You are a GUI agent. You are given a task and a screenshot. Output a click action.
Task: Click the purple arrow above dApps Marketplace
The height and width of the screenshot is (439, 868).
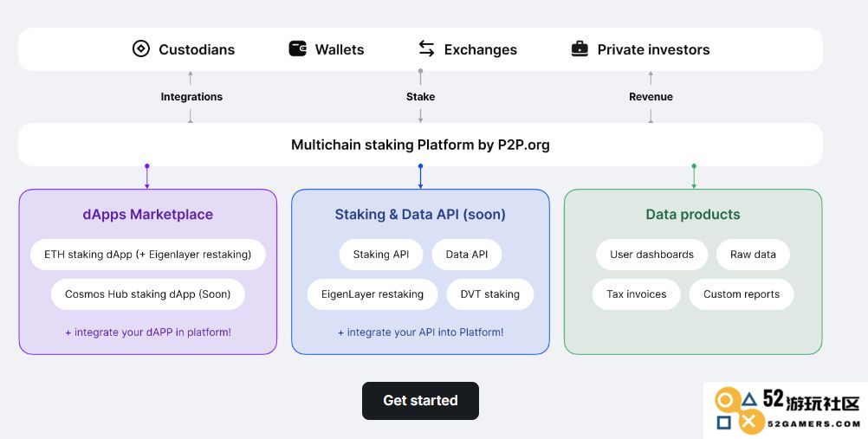(146, 177)
